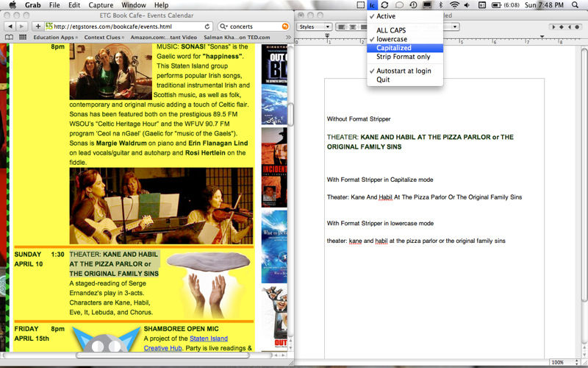588x368 pixels.
Task: Click the menu bar clock Sun 7:48 PM
Action: [x=544, y=5]
